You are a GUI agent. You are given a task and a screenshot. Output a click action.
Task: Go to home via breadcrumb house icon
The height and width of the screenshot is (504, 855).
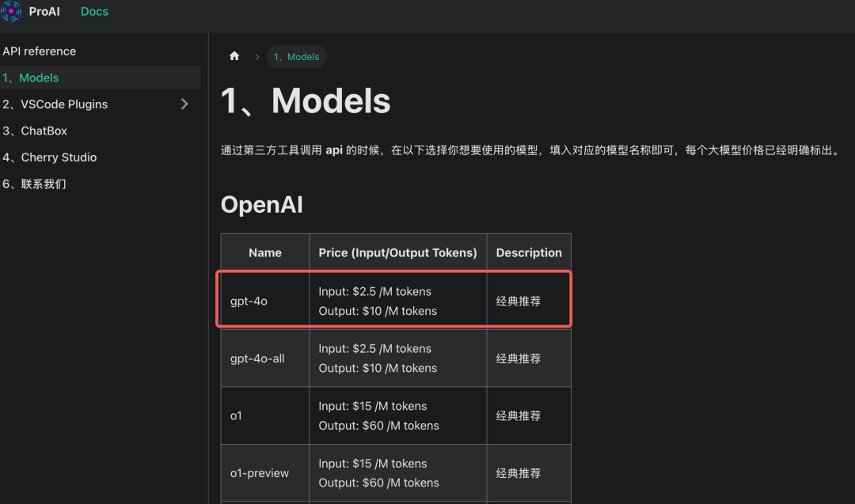(234, 56)
